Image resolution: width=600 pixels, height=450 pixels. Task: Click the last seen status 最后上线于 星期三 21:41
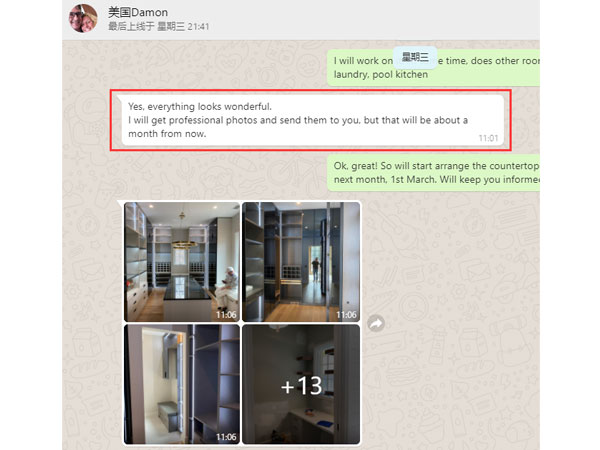158,26
